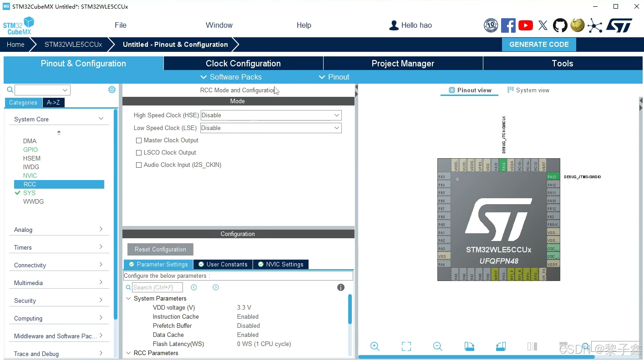
Task: Zoom in on the pinout view
Action: point(375,346)
